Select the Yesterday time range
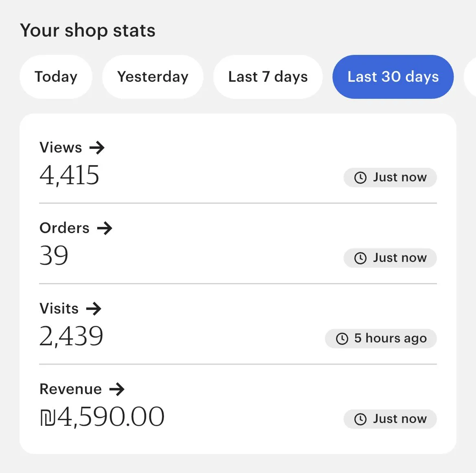 (x=153, y=77)
